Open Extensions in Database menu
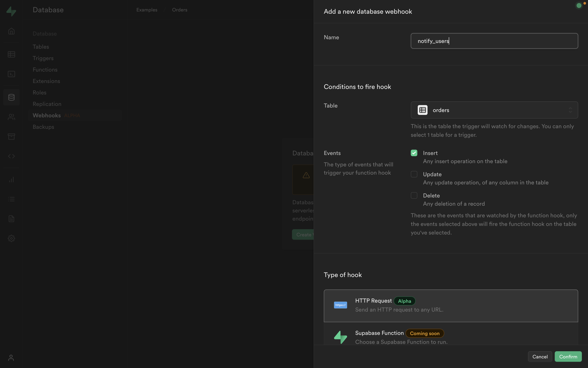The height and width of the screenshot is (368, 588). point(46,81)
